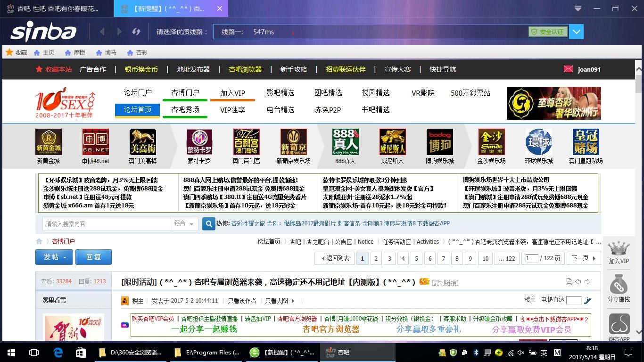The height and width of the screenshot is (362, 644).
Task: Select the 杏吧秀场 tab
Action: [185, 110]
